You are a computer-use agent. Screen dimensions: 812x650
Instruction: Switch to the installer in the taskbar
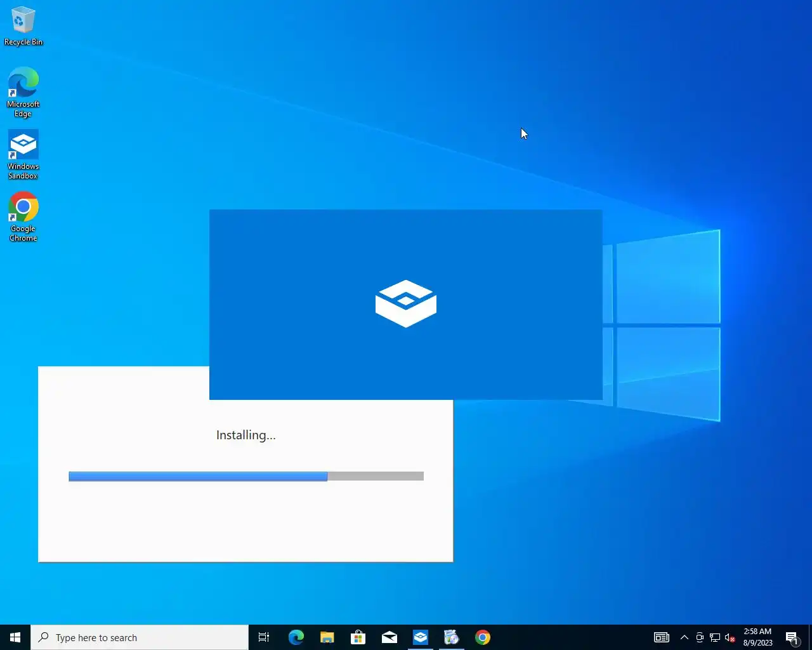[451, 637]
